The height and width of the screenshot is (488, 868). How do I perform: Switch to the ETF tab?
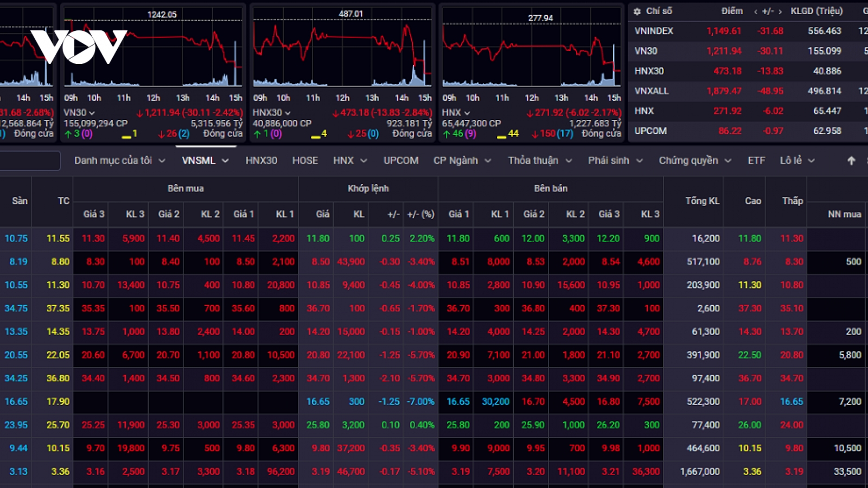point(756,160)
